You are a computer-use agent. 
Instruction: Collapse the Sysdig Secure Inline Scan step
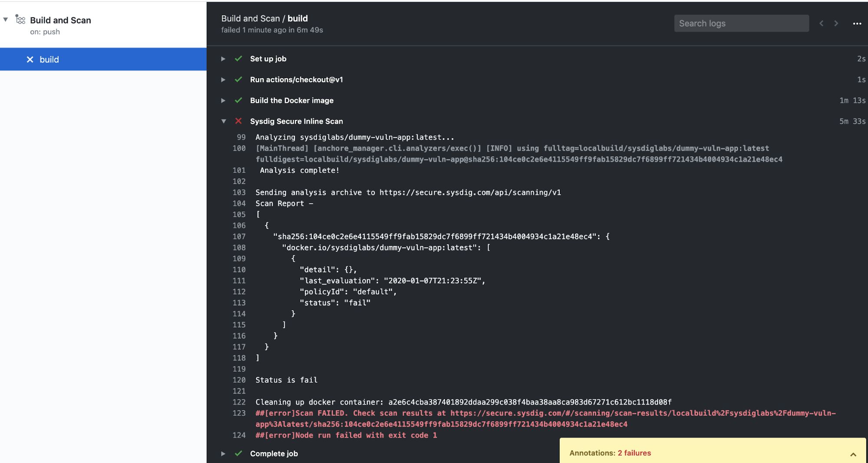coord(224,121)
